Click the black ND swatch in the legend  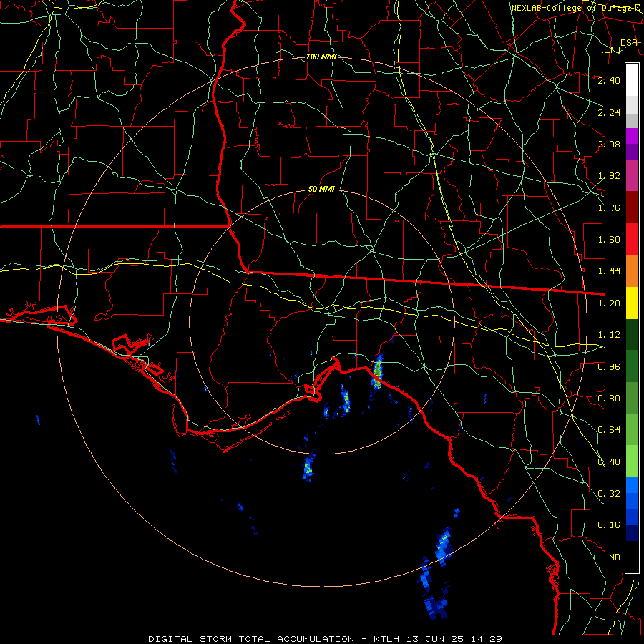click(632, 557)
